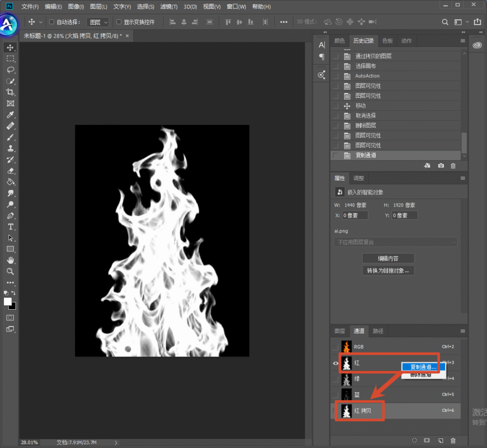Switch to the 路径 tab
Image resolution: width=487 pixels, height=448 pixels.
tap(378, 331)
